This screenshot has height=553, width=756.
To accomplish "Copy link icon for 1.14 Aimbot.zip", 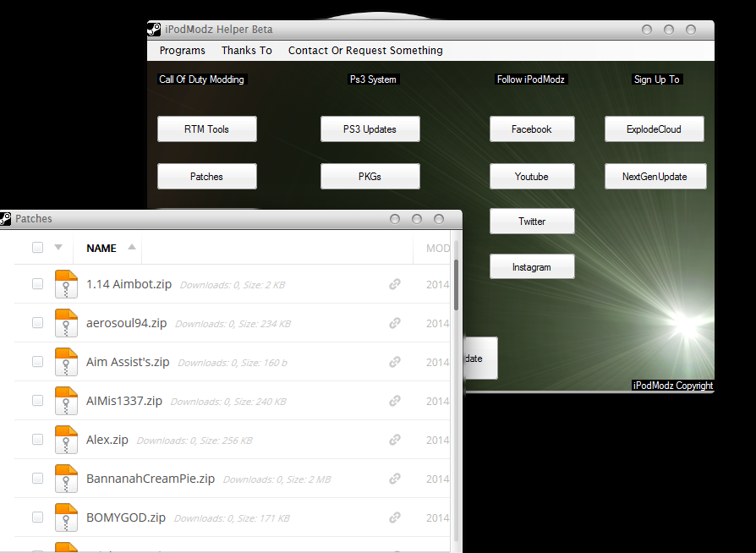I will coord(395,284).
